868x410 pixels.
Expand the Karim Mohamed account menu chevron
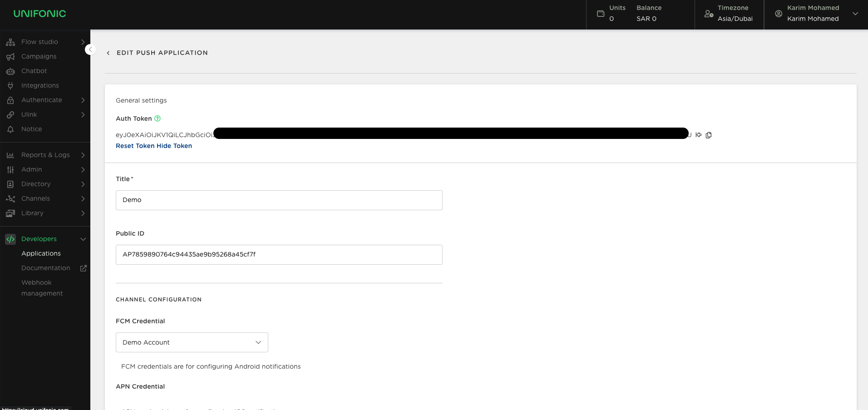pos(855,14)
